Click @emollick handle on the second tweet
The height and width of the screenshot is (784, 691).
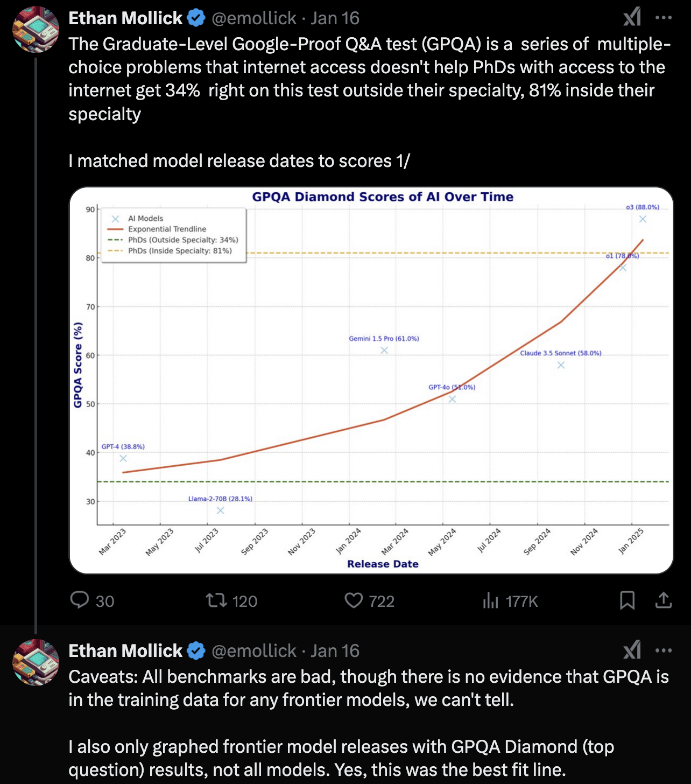pos(253,651)
